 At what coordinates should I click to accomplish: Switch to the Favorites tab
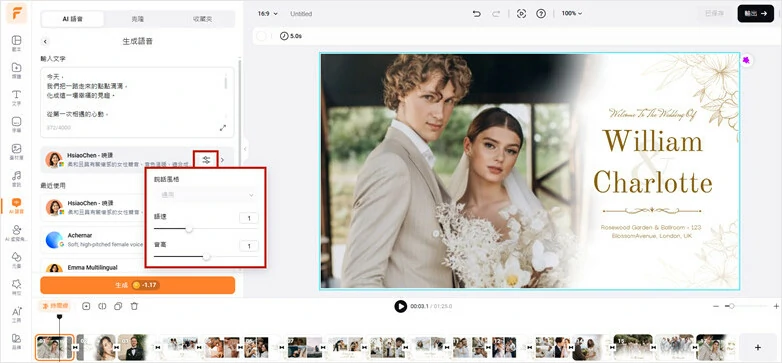pyautogui.click(x=202, y=19)
